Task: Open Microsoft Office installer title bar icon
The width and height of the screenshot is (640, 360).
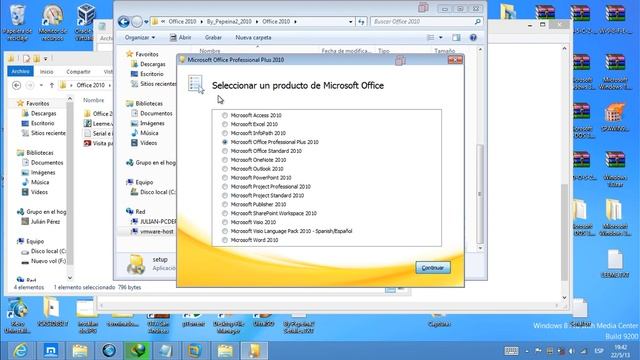Action: 182,60
